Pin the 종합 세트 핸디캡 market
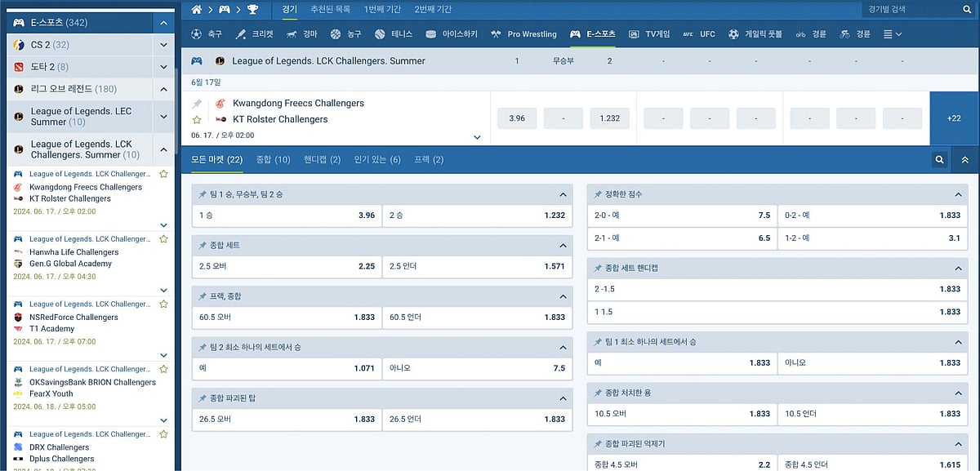This screenshot has height=471, width=980. (x=598, y=268)
